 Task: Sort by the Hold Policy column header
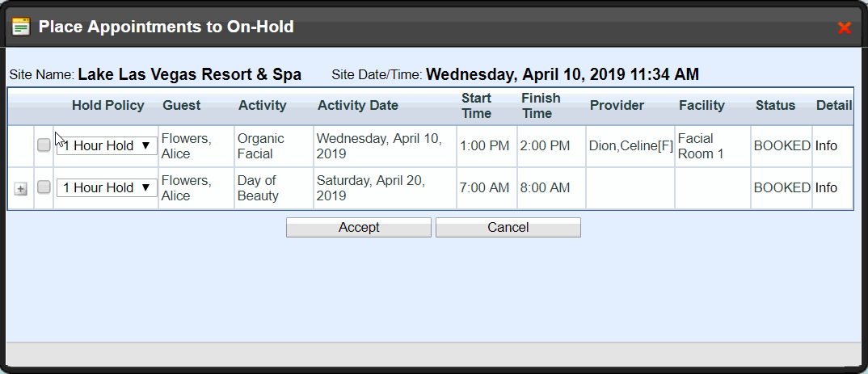point(108,106)
